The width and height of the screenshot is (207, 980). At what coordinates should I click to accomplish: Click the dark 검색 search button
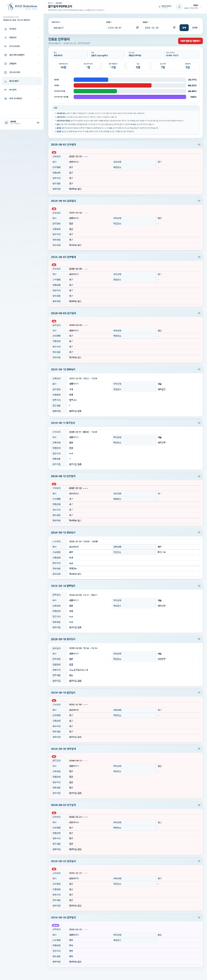click(x=184, y=28)
